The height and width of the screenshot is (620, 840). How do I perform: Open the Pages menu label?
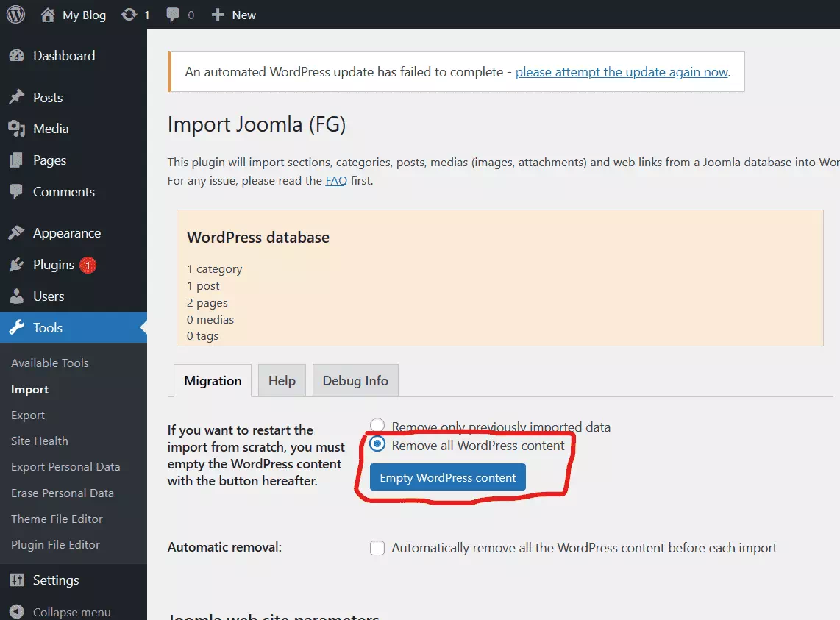pos(49,160)
